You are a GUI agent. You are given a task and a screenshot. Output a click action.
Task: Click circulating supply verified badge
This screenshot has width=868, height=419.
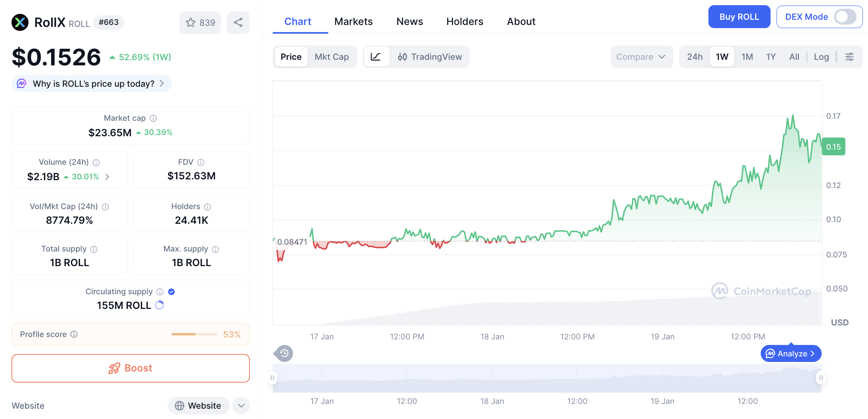pos(171,292)
